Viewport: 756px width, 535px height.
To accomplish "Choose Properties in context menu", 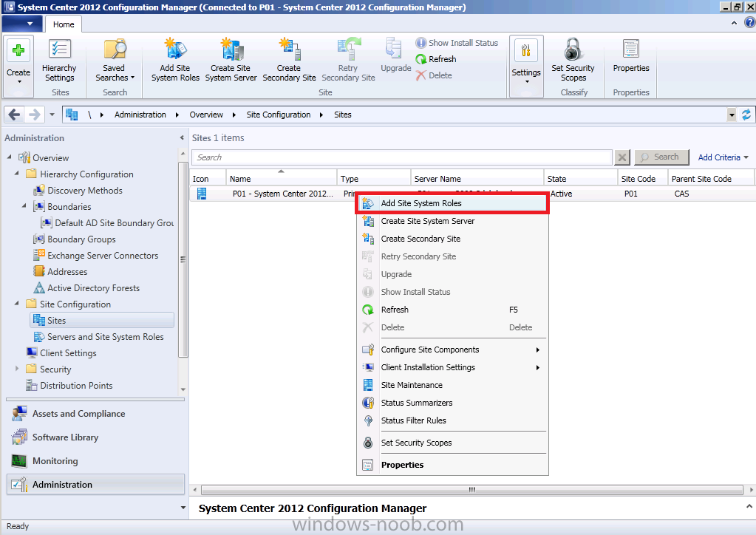I will (x=452, y=465).
